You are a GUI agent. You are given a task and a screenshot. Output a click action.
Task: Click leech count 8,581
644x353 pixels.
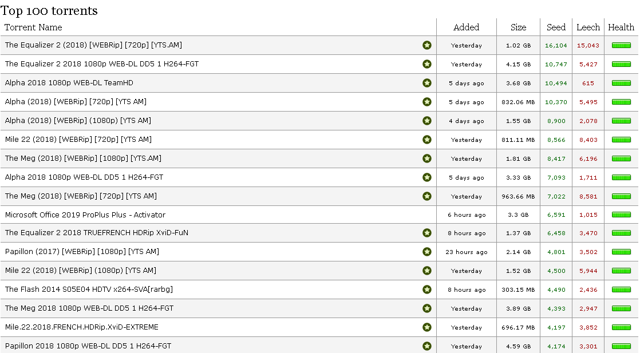point(588,197)
